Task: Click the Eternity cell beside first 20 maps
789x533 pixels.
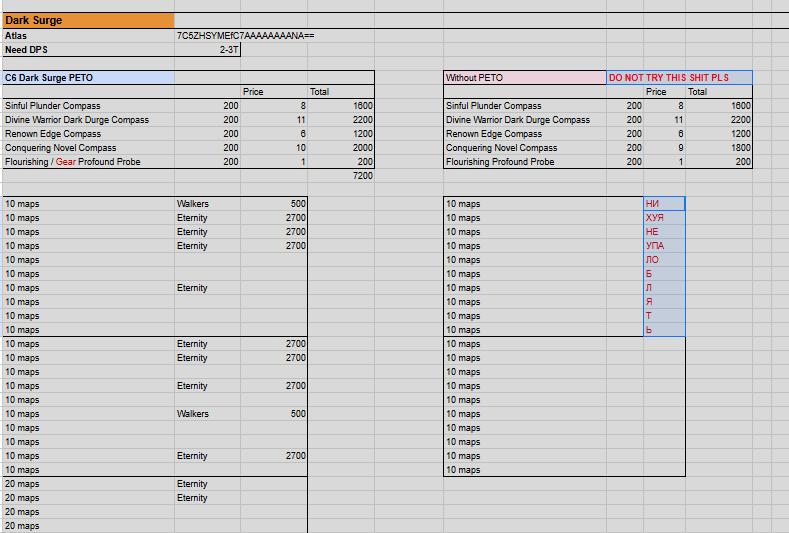Action: (x=207, y=484)
